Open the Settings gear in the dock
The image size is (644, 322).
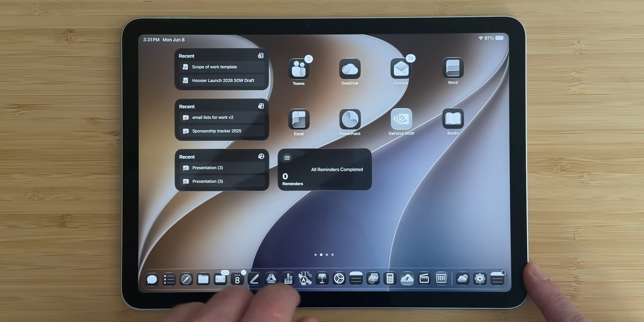(339, 279)
